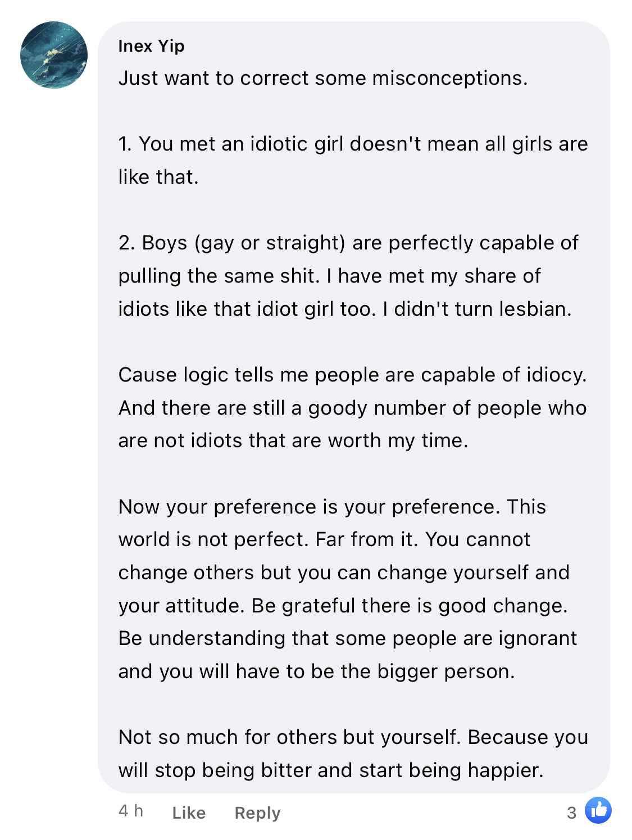Click the blue thumbs-up reaction icon

[x=598, y=810]
